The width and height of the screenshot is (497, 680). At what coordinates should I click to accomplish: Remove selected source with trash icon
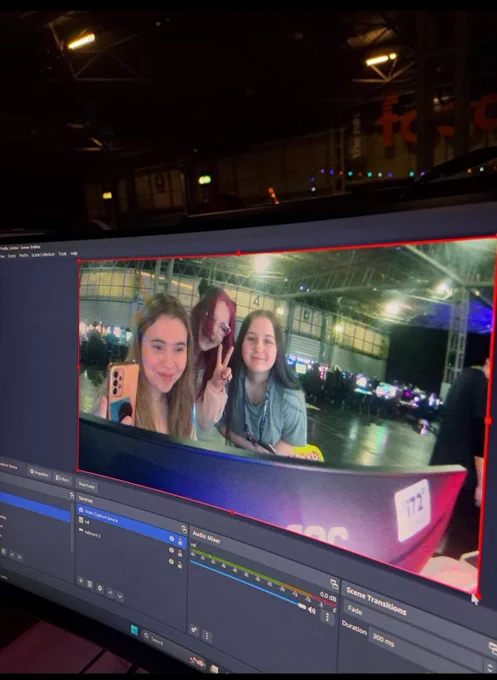90,584
